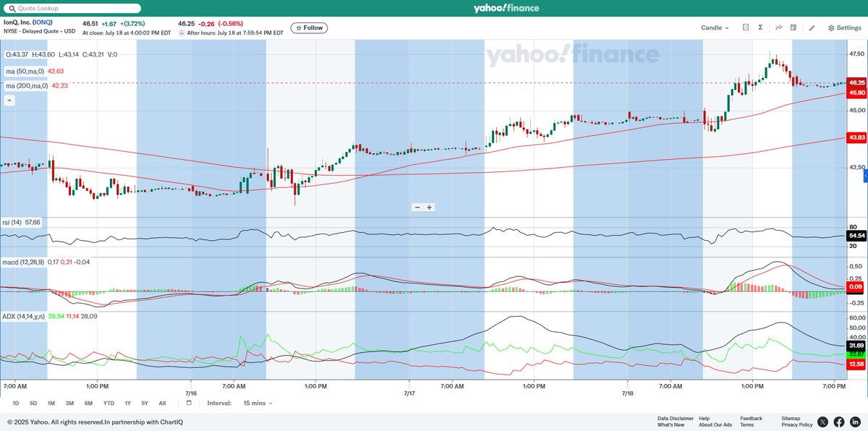Click the Yahoo Finance header logo
The height and width of the screenshot is (431, 868).
(506, 8)
